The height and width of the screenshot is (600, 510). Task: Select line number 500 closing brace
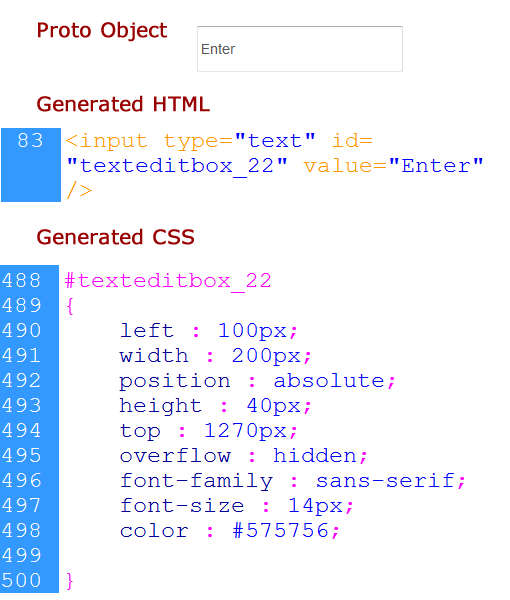21,580
